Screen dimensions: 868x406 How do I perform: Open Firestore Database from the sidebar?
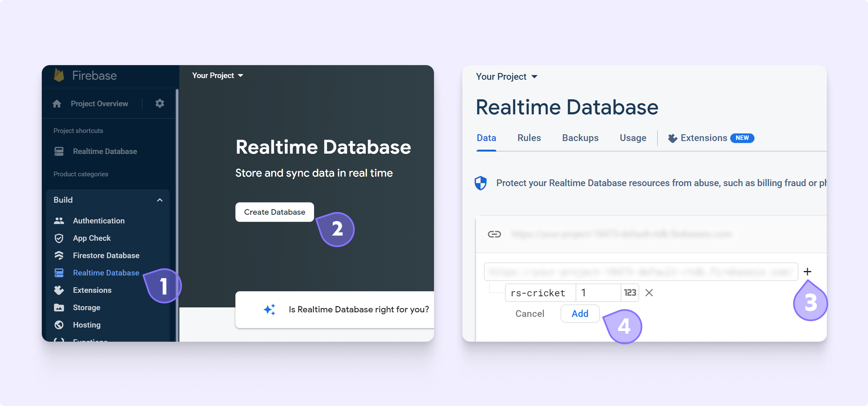click(106, 255)
